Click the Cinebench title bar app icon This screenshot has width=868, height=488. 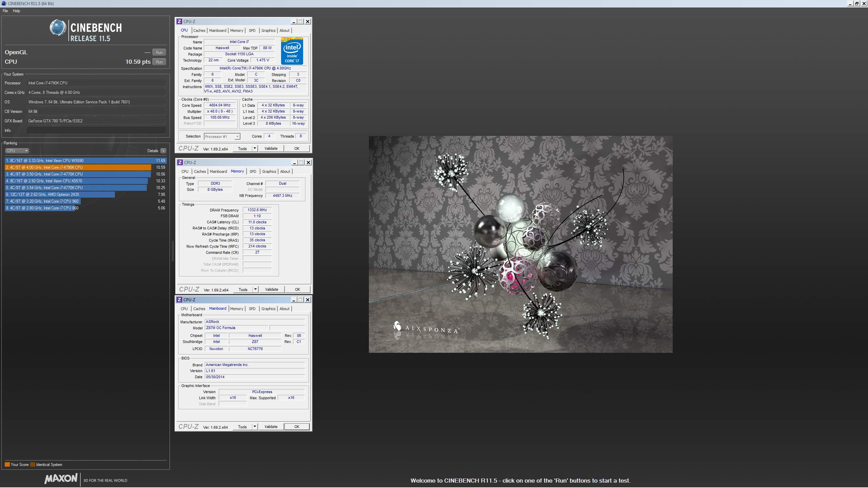click(4, 3)
